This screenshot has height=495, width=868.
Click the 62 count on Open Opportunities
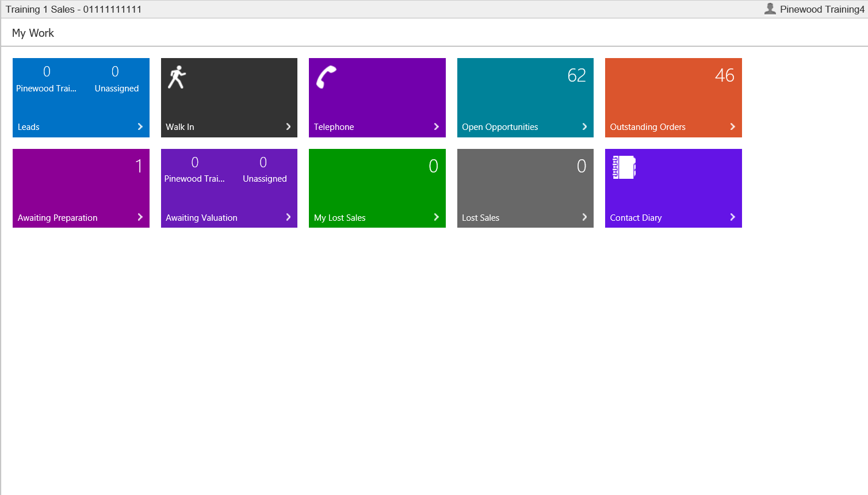(x=576, y=75)
